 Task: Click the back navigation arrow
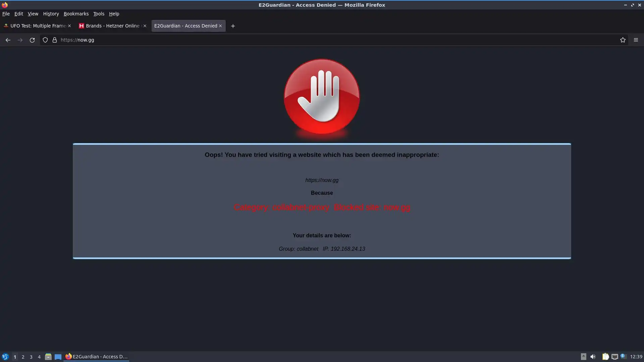point(8,40)
